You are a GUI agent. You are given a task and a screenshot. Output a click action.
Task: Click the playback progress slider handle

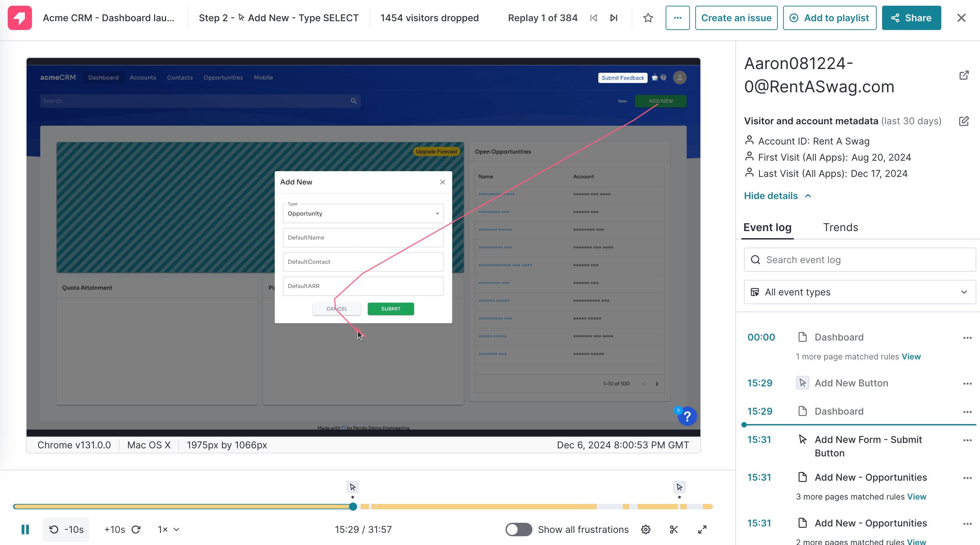click(x=353, y=507)
